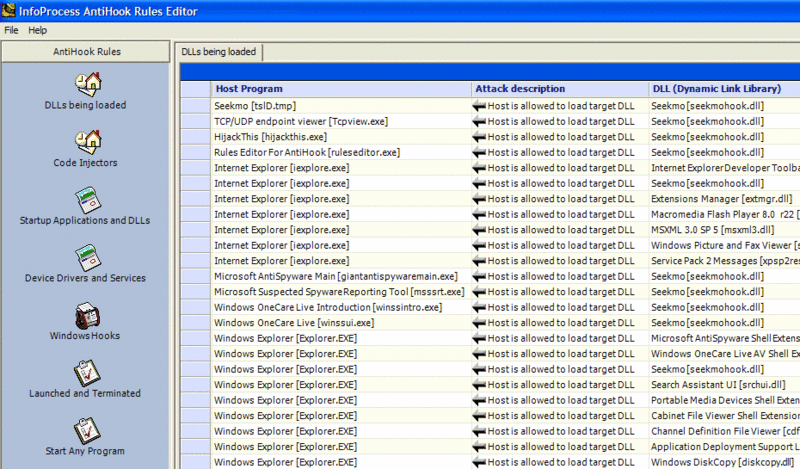Select Microsoft AntiSpyware Main [giantantispywaremain.exe] cell
800x469 pixels.
tap(341, 277)
